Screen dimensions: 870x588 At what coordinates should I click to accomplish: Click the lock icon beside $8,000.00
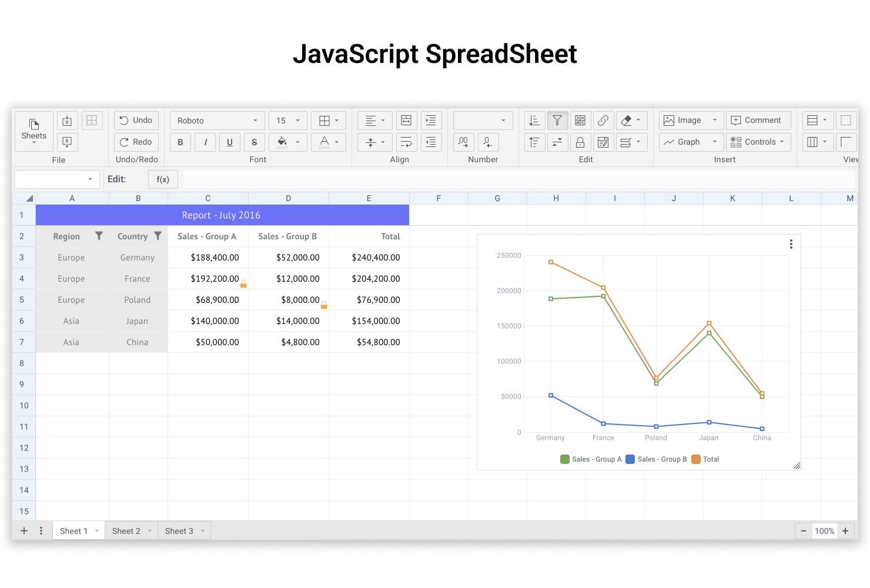(324, 305)
